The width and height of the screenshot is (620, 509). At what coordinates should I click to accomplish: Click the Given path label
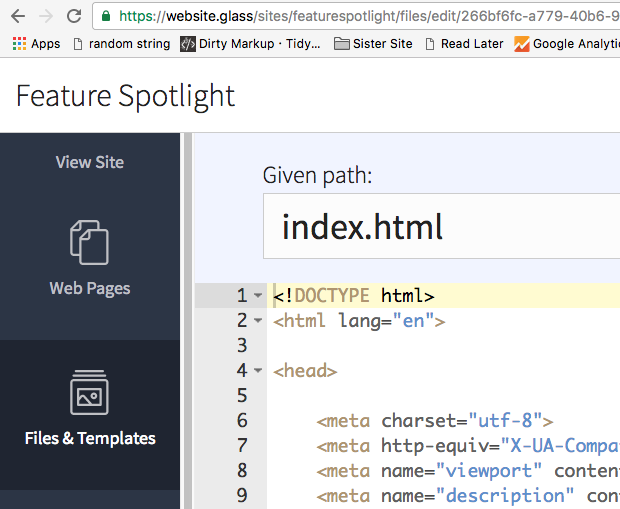coord(317,175)
